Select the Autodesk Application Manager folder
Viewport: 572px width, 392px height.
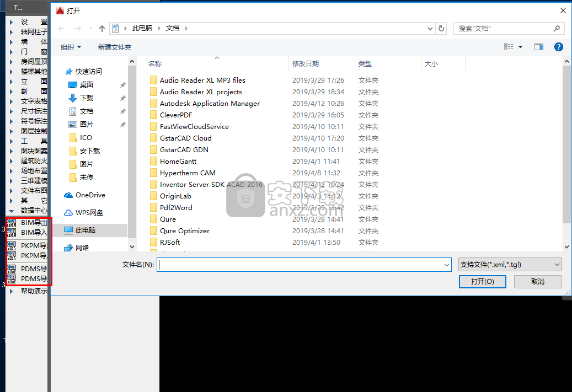[x=210, y=104]
